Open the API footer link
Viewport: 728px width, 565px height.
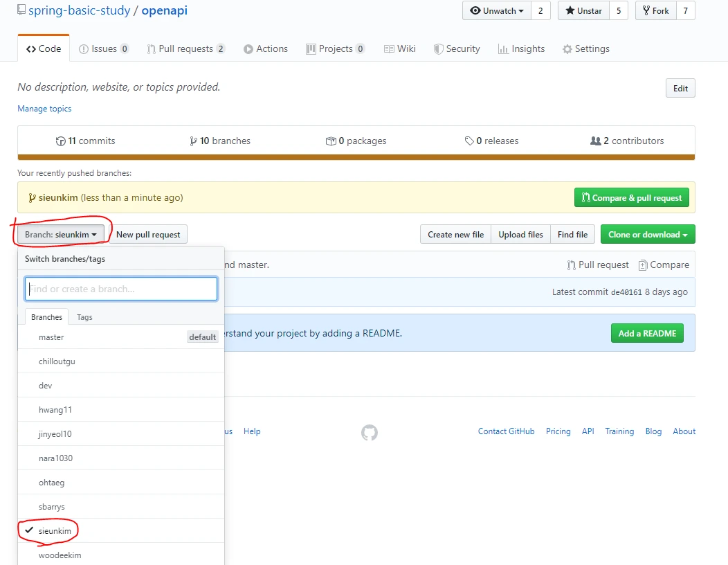(588, 431)
